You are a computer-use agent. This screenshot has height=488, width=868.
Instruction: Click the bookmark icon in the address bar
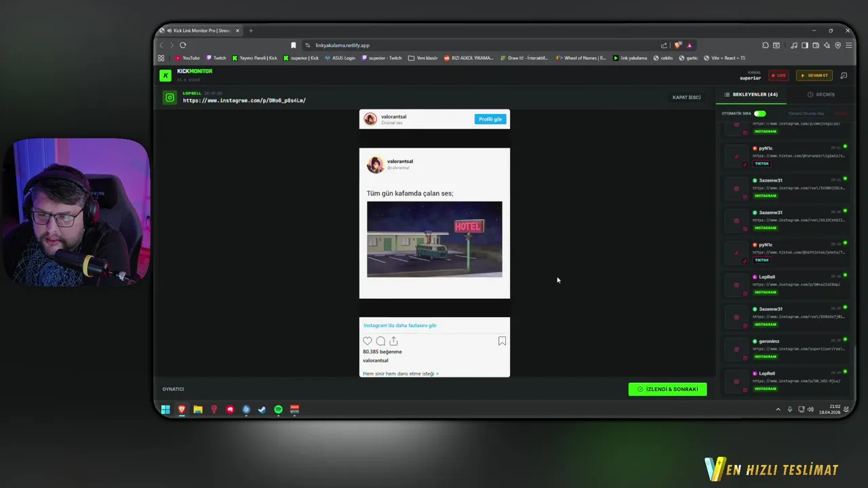point(293,45)
